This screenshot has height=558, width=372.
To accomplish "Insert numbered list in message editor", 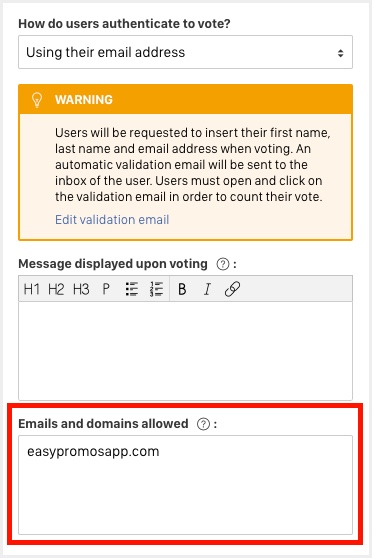I will point(156,289).
